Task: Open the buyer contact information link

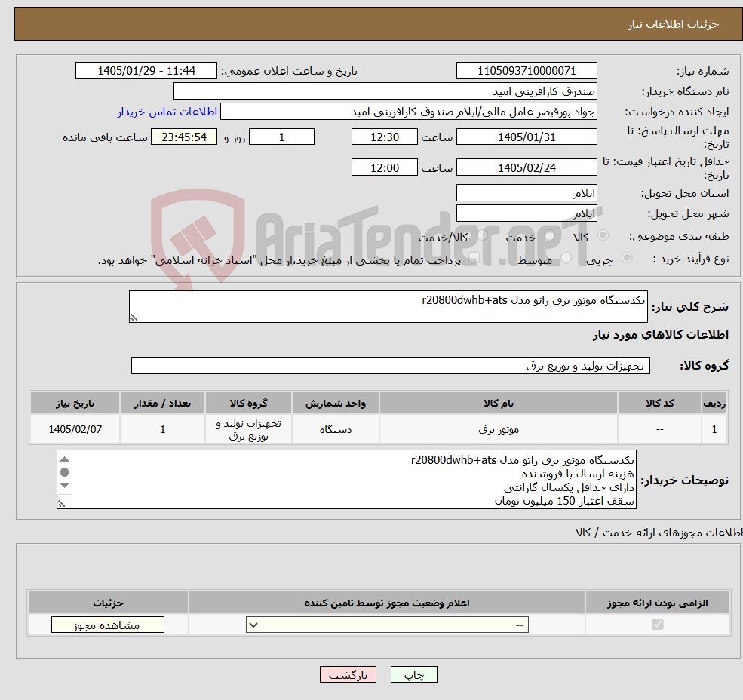Action: [167, 112]
